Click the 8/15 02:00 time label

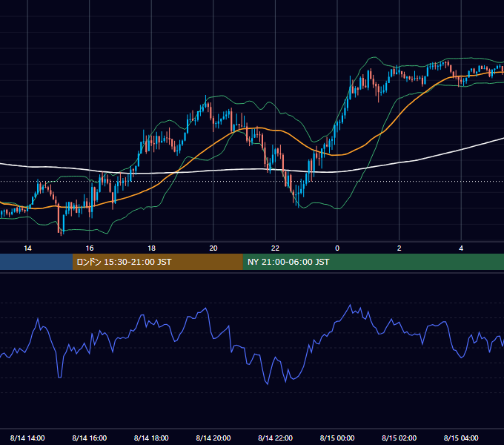tap(399, 438)
